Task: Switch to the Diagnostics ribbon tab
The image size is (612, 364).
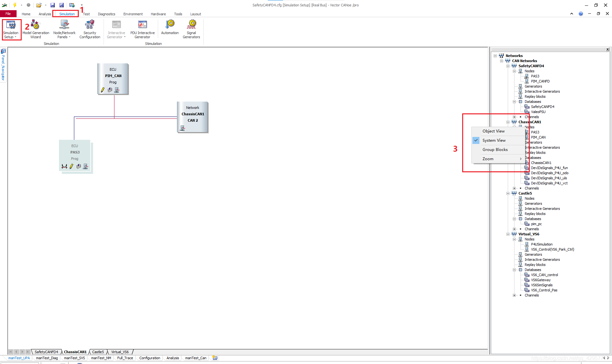Action: (106, 14)
